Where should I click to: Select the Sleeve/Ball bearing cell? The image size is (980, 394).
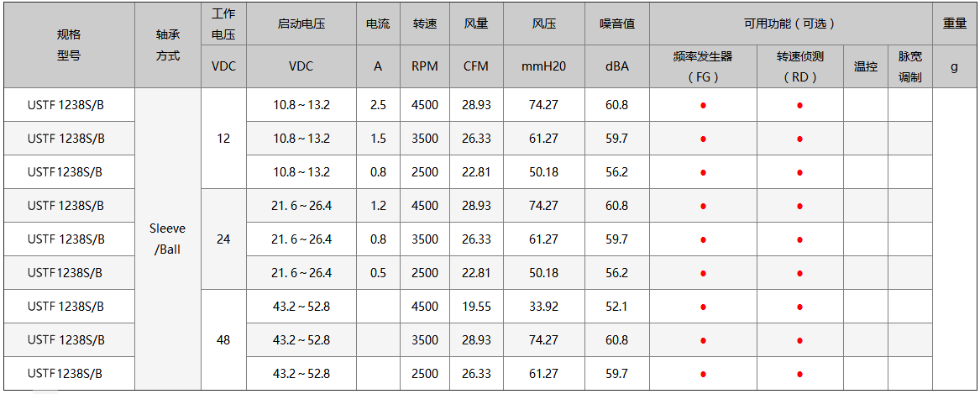click(168, 239)
